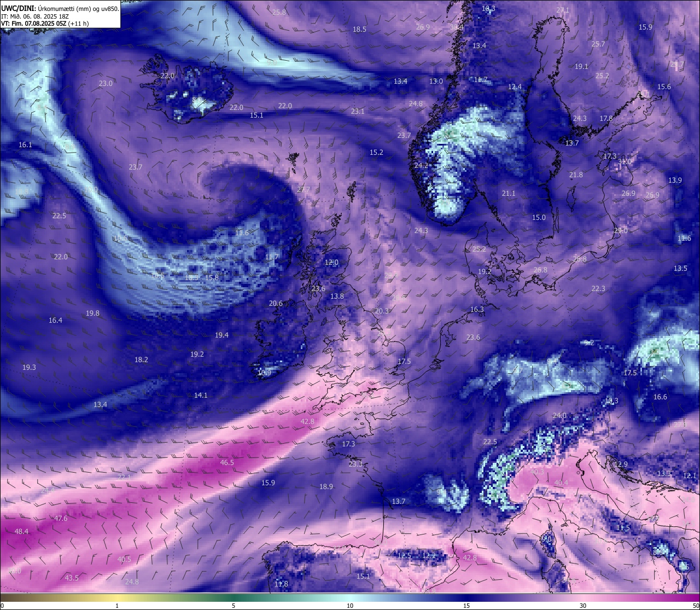This screenshot has width=700, height=610.
Task: Click the 48.4 map value
Action: pos(21,531)
